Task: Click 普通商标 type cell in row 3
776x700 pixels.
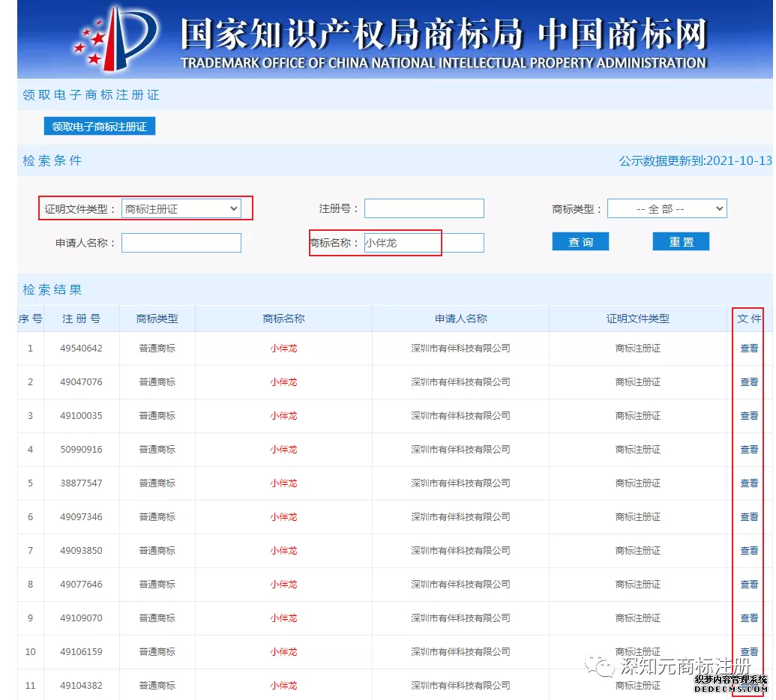Action: pyautogui.click(x=157, y=415)
